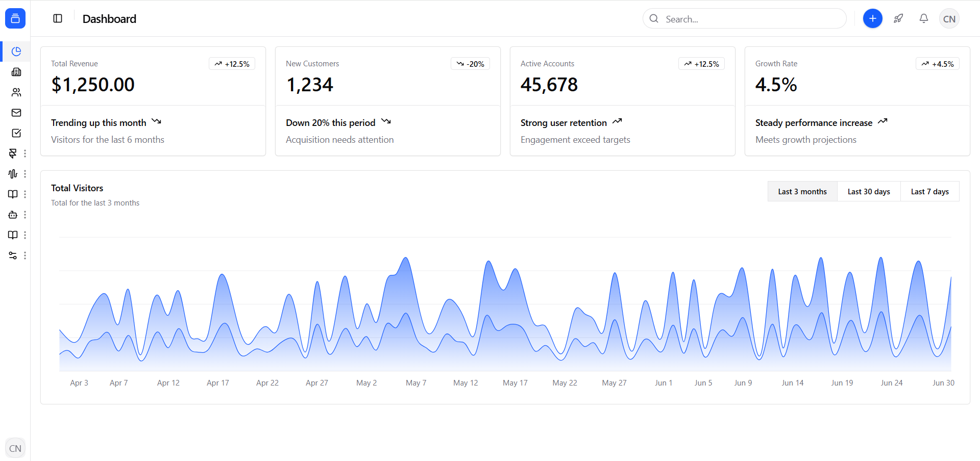Switch chart to Last 7 days
This screenshot has height=461, width=980.
pyautogui.click(x=929, y=192)
